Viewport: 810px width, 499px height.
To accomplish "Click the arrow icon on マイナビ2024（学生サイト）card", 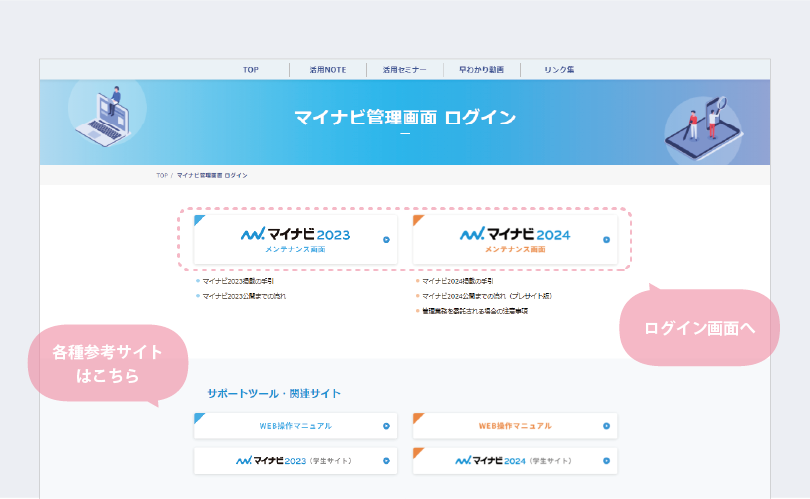I will pyautogui.click(x=606, y=461).
